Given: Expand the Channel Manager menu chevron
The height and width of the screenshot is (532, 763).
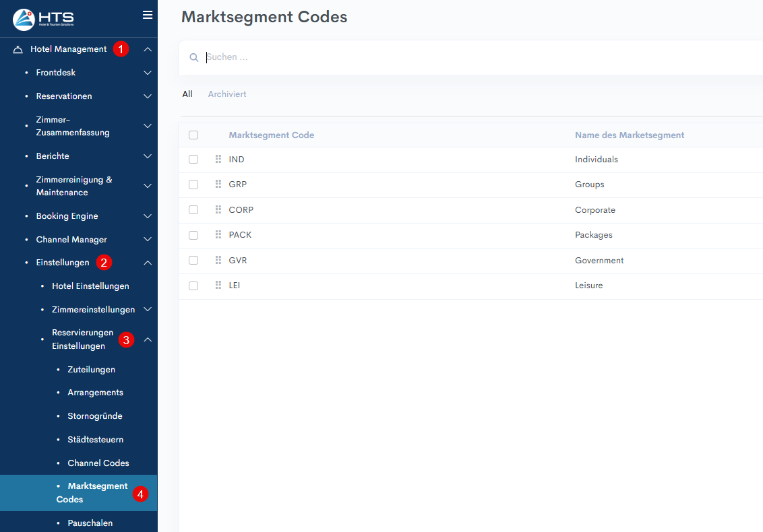Looking at the screenshot, I should click(148, 240).
